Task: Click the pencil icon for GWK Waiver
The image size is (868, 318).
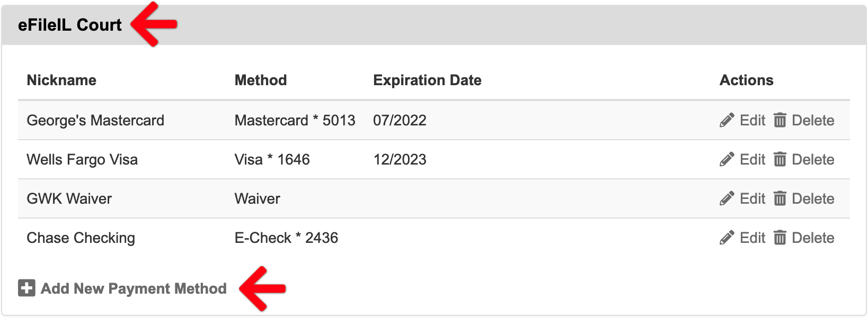Action: [x=727, y=198]
